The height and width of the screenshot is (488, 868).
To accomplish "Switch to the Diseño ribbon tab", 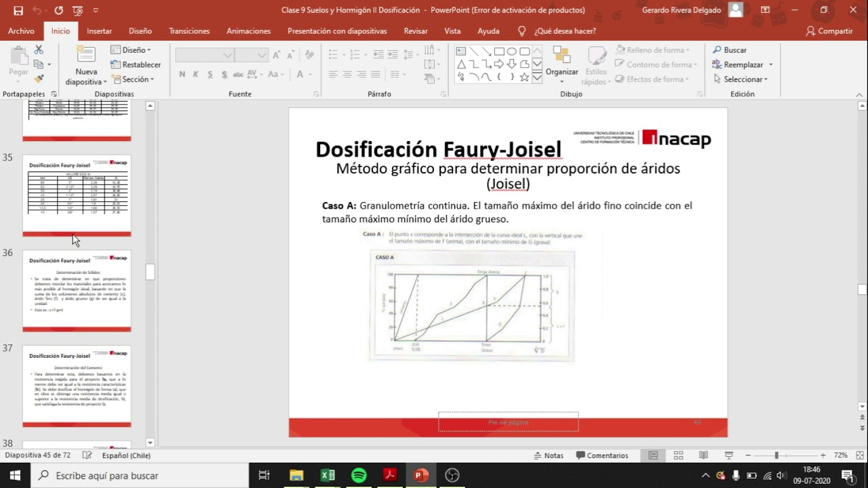I will [140, 31].
